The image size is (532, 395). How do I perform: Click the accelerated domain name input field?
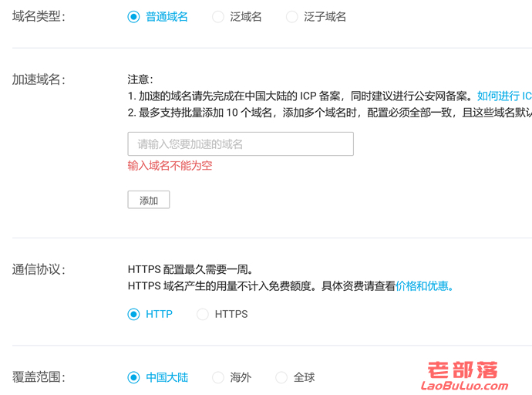(x=241, y=144)
